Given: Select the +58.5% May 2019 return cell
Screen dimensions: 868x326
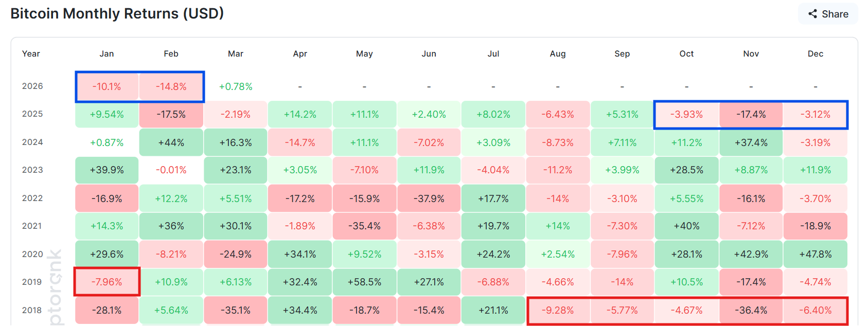Looking at the screenshot, I should (x=364, y=282).
